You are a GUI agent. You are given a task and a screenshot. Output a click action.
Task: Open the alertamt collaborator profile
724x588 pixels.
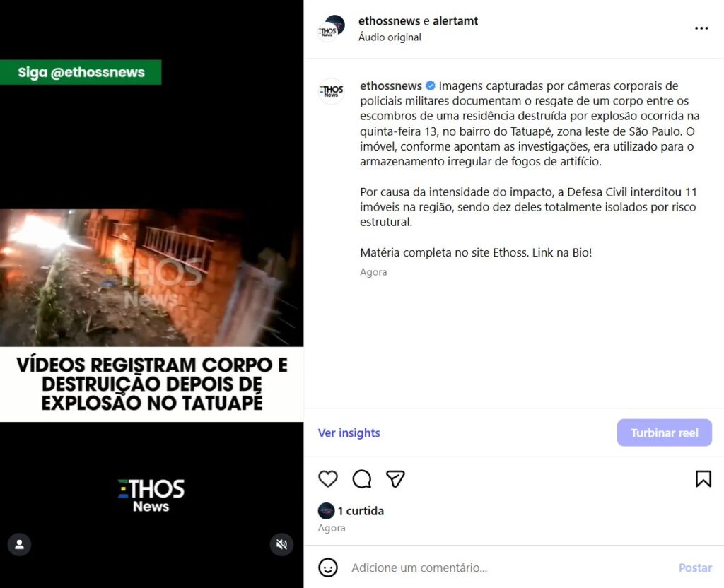455,20
